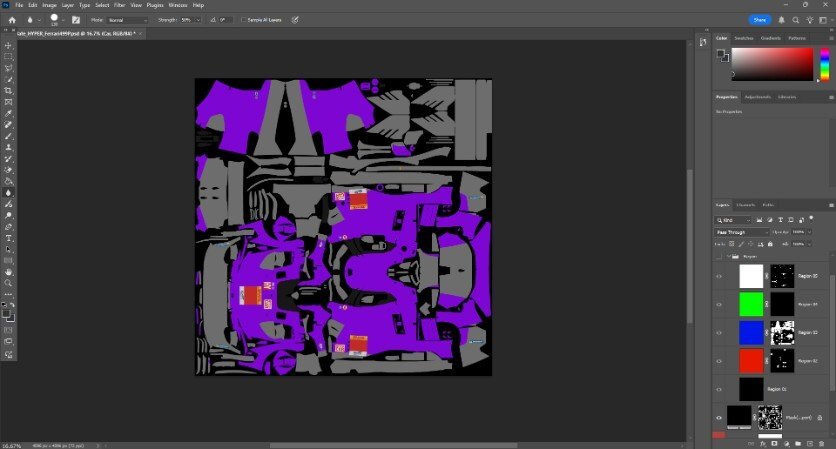This screenshot has height=449, width=836.
Task: Switch to the Channels tab
Action: pyautogui.click(x=749, y=204)
